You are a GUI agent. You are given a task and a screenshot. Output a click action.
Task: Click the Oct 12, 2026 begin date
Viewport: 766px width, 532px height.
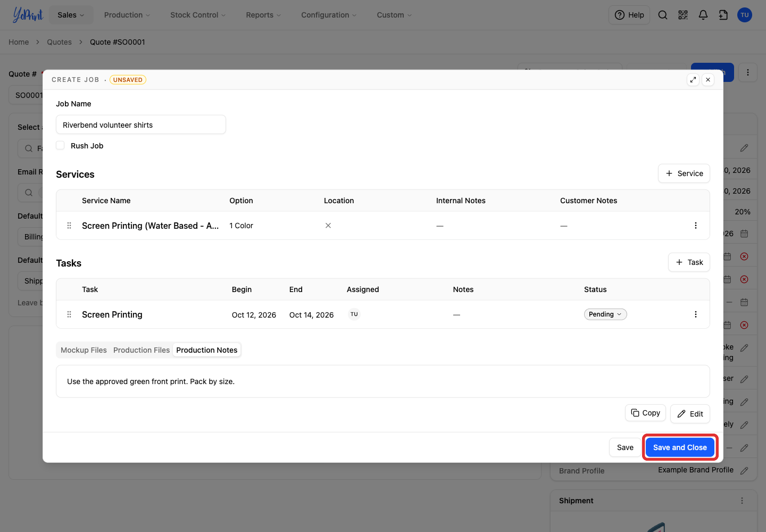pos(254,315)
